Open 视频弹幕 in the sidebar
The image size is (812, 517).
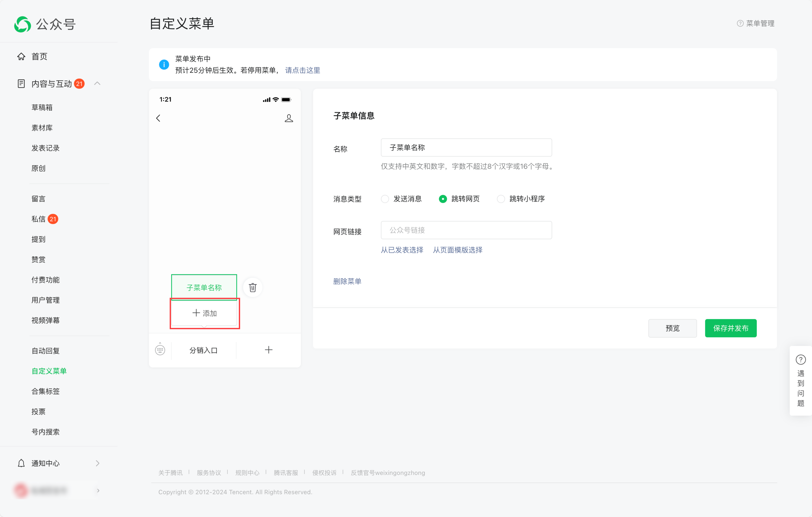pos(45,320)
